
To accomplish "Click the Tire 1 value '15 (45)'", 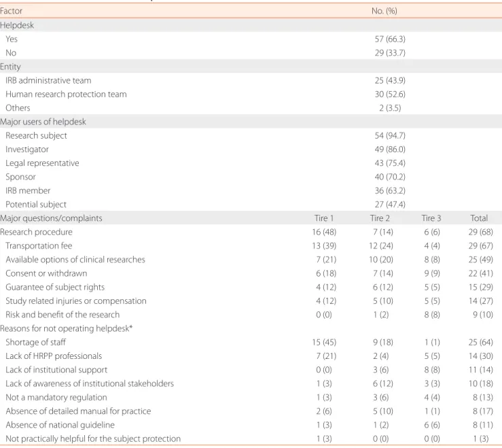I will pyautogui.click(x=324, y=342).
